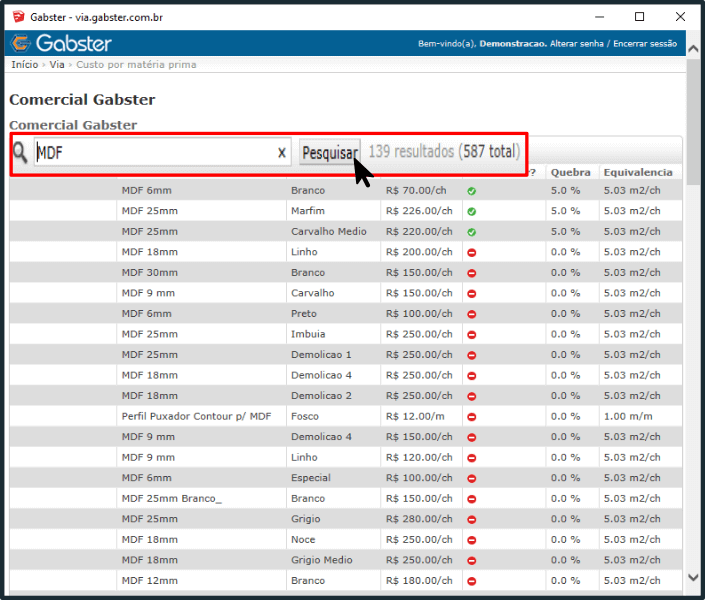Click the Noce color cell
The height and width of the screenshot is (600, 705).
[x=303, y=540]
